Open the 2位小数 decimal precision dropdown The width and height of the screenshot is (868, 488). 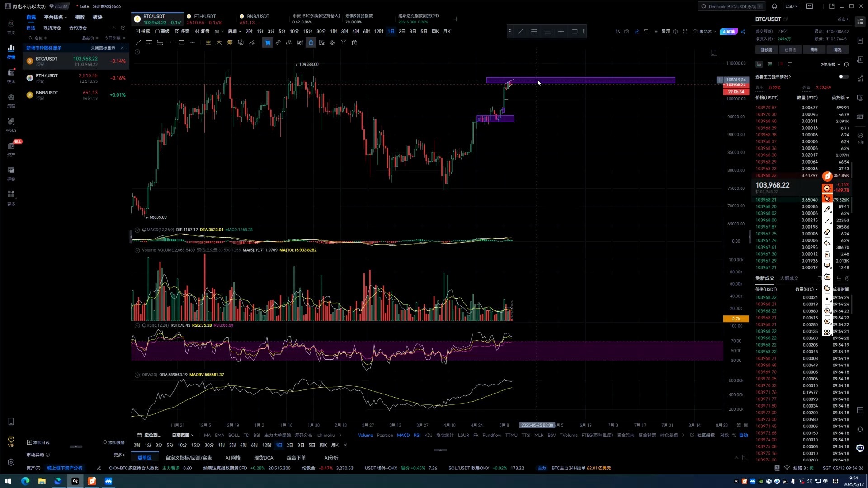pos(830,65)
